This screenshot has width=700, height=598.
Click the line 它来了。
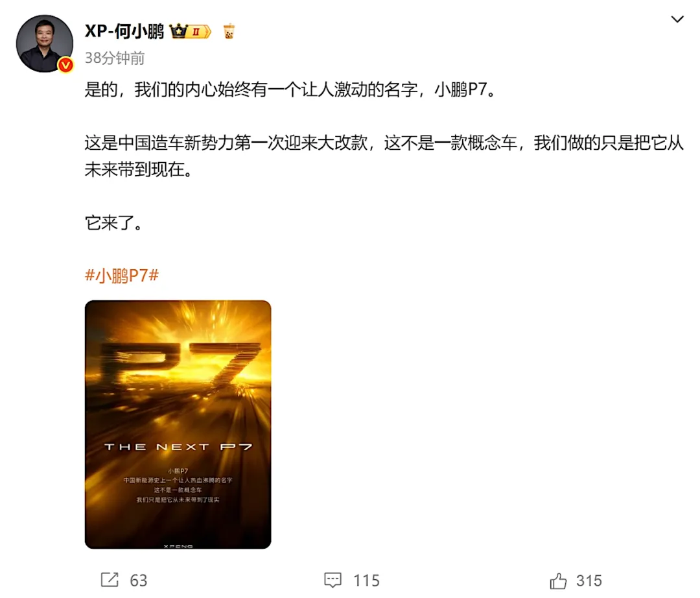click(x=114, y=222)
